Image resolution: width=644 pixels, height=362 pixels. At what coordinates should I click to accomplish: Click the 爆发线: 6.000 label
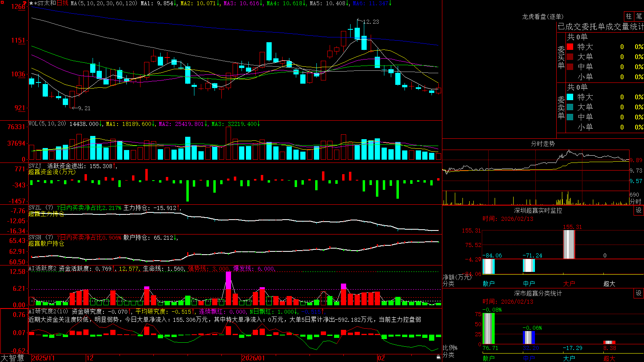[x=254, y=268]
